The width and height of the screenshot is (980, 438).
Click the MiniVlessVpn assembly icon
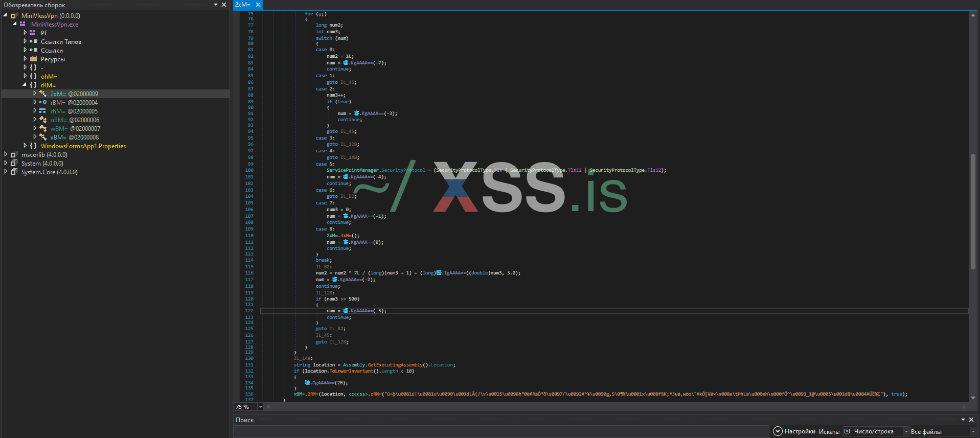pos(14,15)
